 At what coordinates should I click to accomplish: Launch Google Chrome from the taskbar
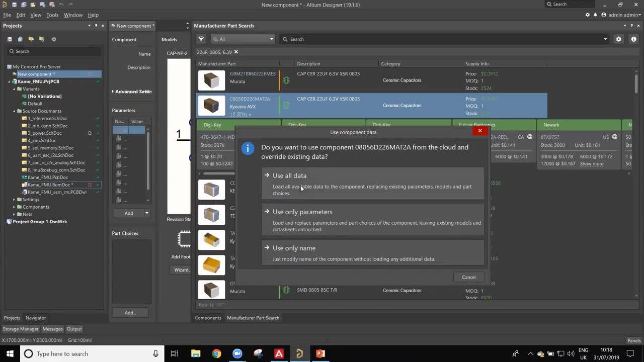(216, 353)
